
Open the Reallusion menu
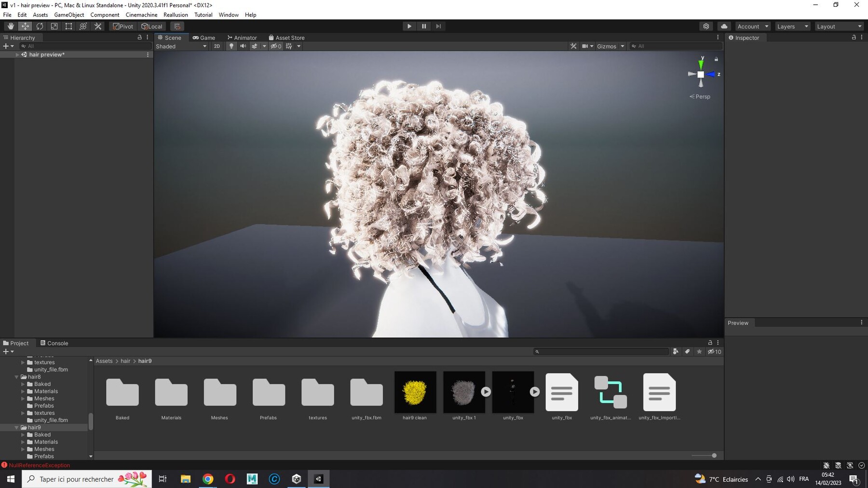pyautogui.click(x=176, y=15)
